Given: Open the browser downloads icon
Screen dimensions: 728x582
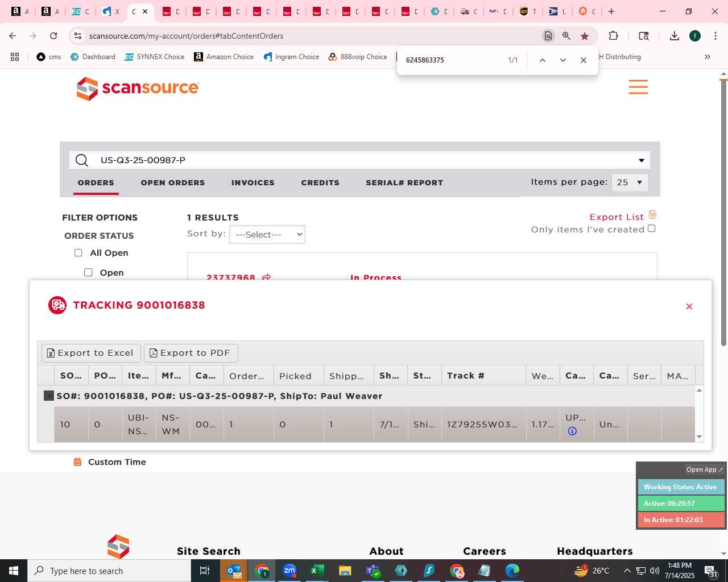Looking at the screenshot, I should pyautogui.click(x=675, y=36).
